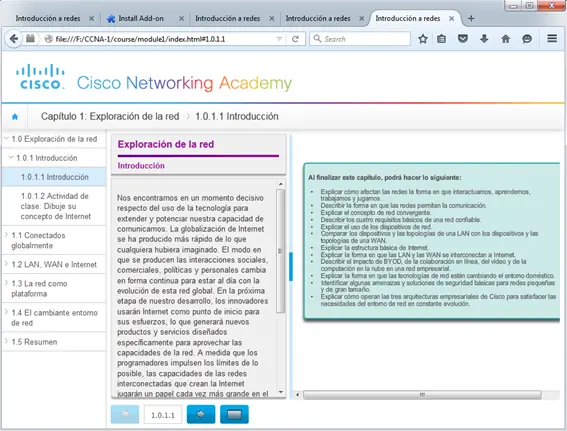Close the first Introducción a redes tab
Viewport: 567px width, 431px height.
(x=91, y=18)
